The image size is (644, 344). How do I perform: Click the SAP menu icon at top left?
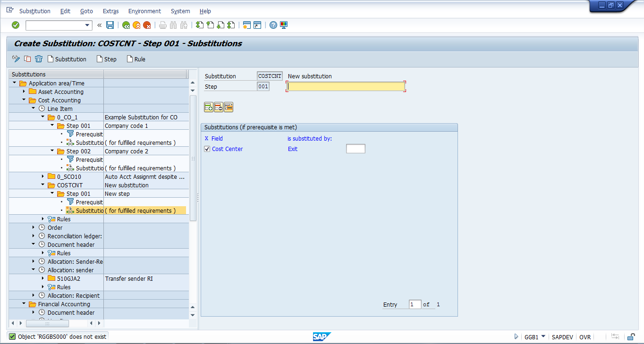(10, 10)
